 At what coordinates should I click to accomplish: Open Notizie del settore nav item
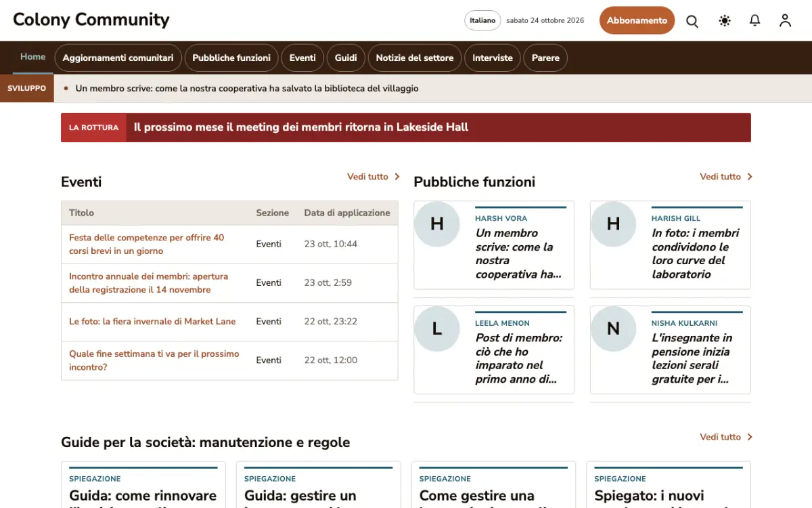click(415, 58)
